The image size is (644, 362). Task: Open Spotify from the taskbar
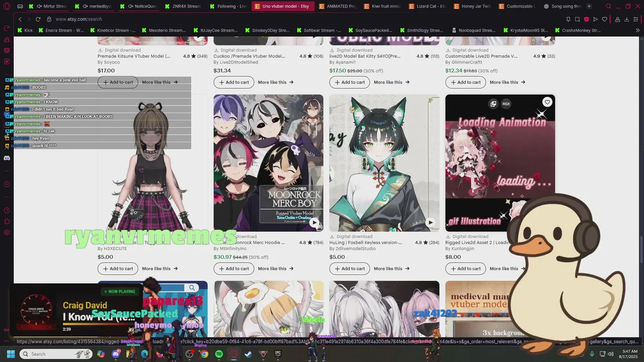[219, 354]
